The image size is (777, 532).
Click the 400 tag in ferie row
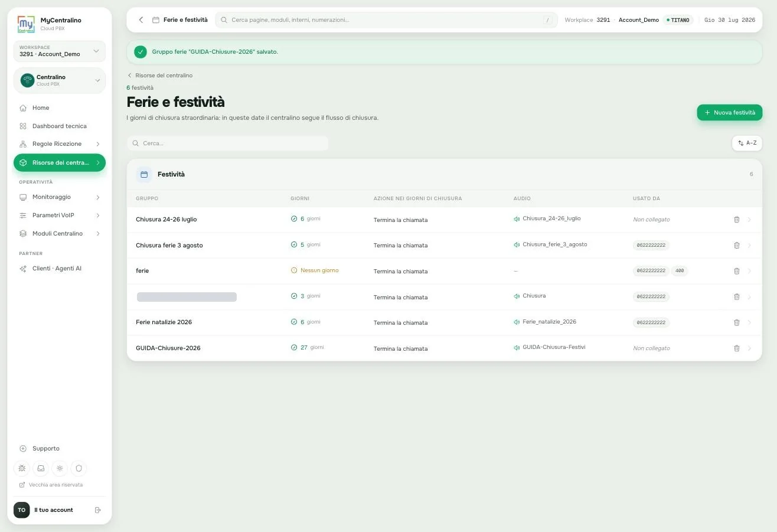click(680, 271)
